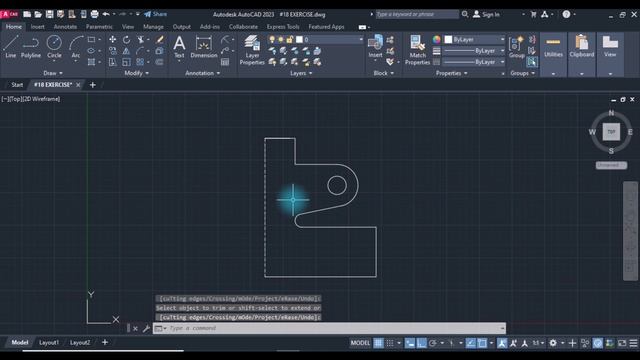Screen dimensions: 640x360
Task: Expand the Draw panel dropdown
Action: click(x=53, y=73)
